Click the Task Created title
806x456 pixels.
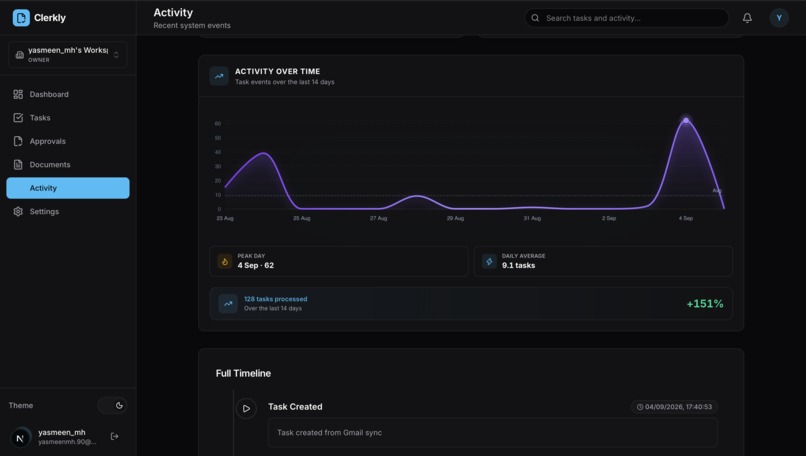(295, 407)
